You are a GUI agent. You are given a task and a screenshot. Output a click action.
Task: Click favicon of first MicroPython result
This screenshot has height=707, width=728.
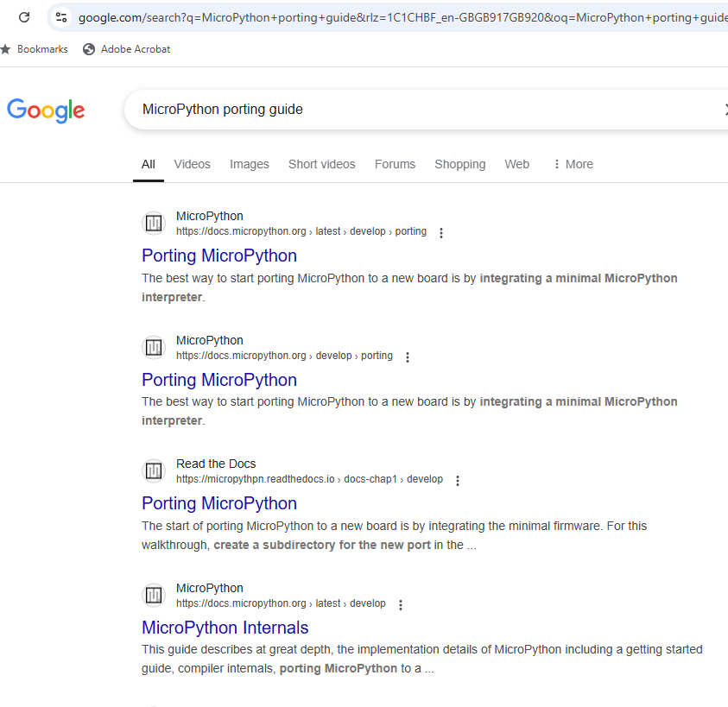(154, 224)
